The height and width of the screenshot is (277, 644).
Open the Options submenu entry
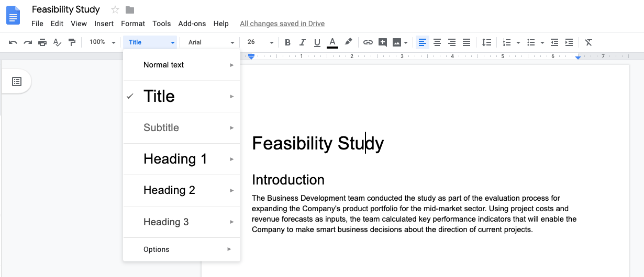[182, 249]
